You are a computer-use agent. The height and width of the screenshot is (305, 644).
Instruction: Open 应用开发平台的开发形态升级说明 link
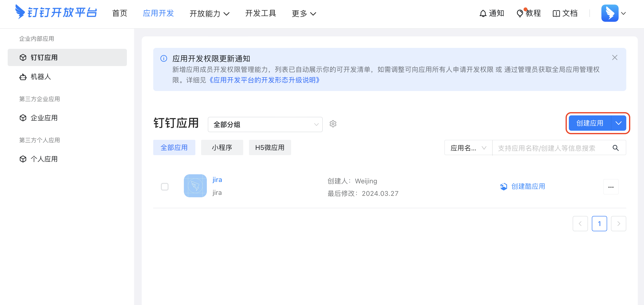click(x=264, y=80)
